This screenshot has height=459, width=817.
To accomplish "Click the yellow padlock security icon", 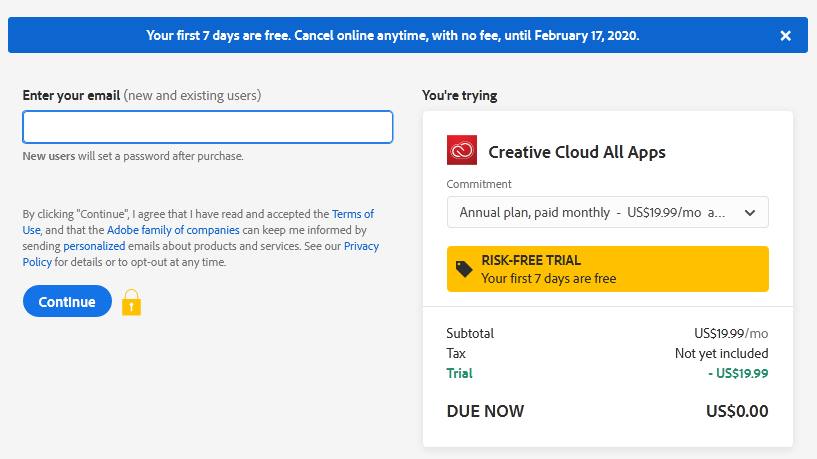I will click(x=131, y=302).
